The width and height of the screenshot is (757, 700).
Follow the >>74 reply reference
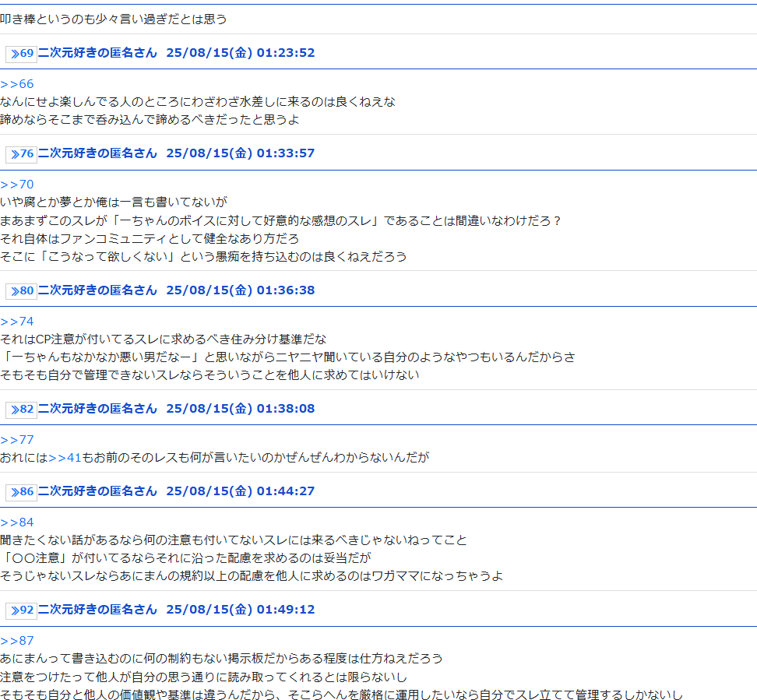pos(17,322)
